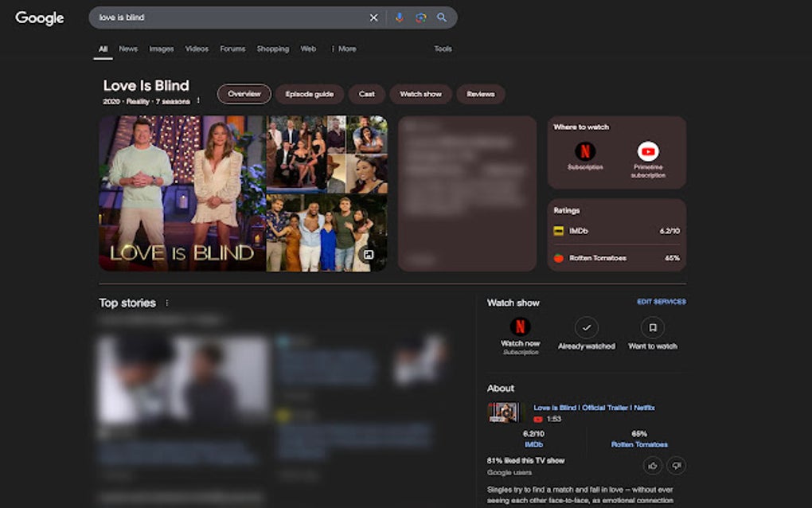Give a thumbs up to this TV show

pos(652,465)
